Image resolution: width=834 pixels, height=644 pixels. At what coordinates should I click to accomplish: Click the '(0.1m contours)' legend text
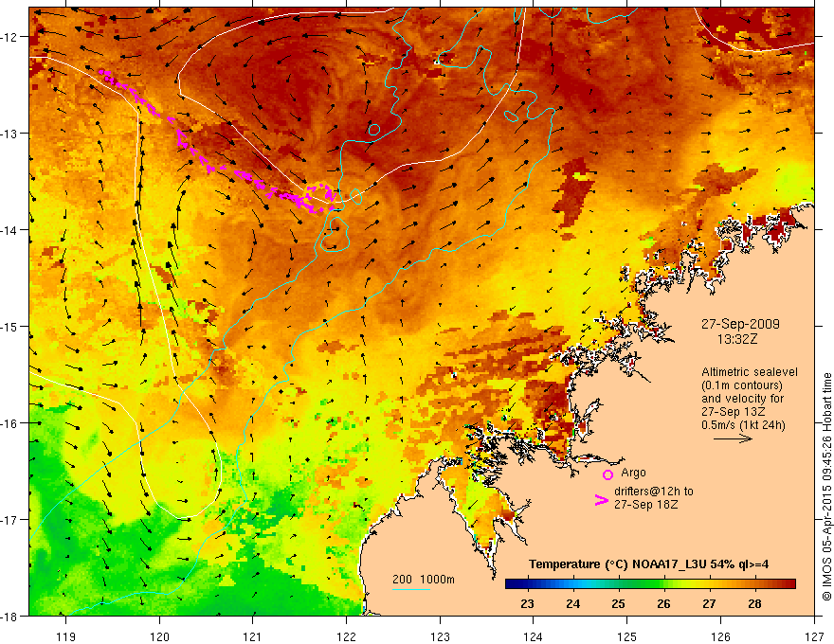pyautogui.click(x=741, y=385)
